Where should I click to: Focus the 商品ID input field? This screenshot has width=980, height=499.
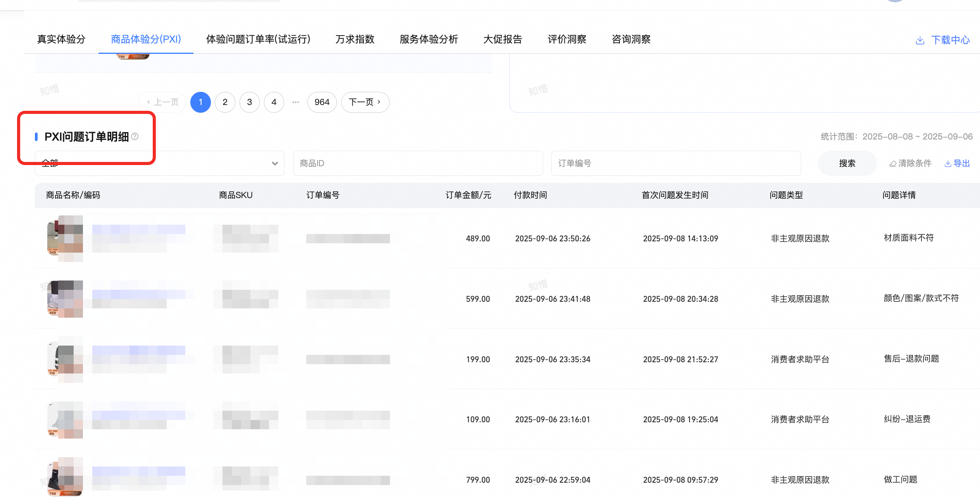[418, 163]
